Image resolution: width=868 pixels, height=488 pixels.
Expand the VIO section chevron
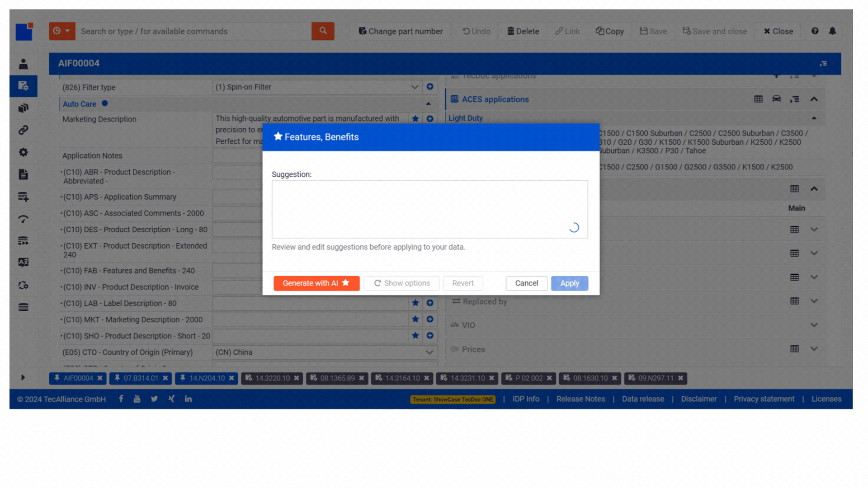[814, 325]
